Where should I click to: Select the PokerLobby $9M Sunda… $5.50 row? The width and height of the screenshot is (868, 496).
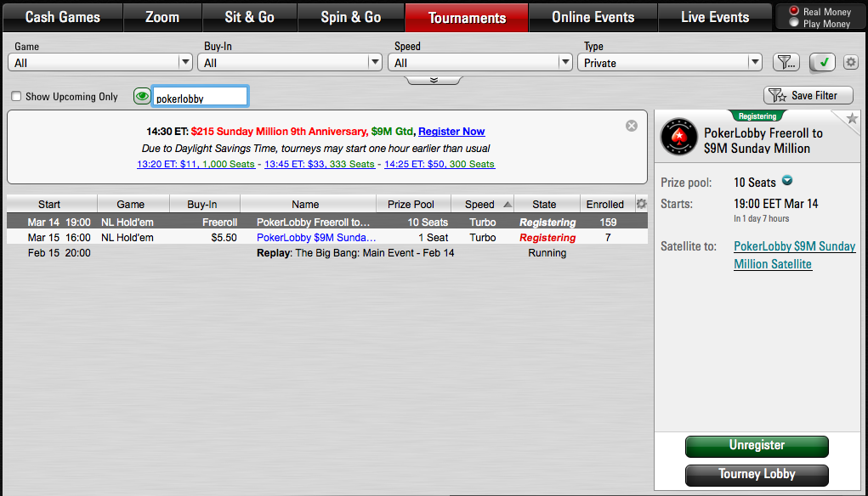click(x=326, y=238)
